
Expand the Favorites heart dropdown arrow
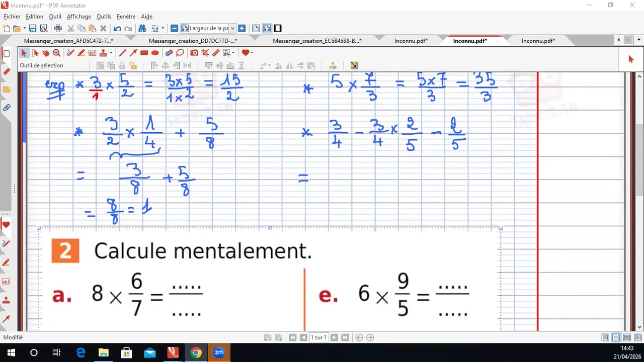[x=252, y=53]
